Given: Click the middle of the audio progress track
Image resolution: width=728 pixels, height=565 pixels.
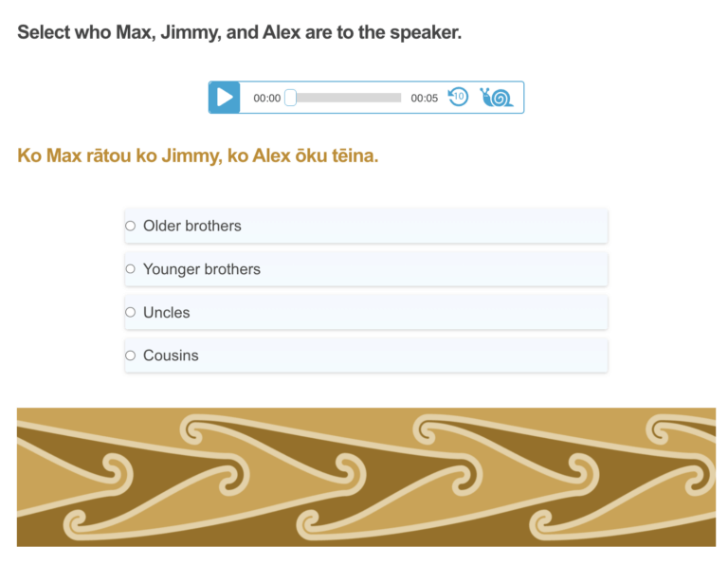Looking at the screenshot, I should (346, 98).
